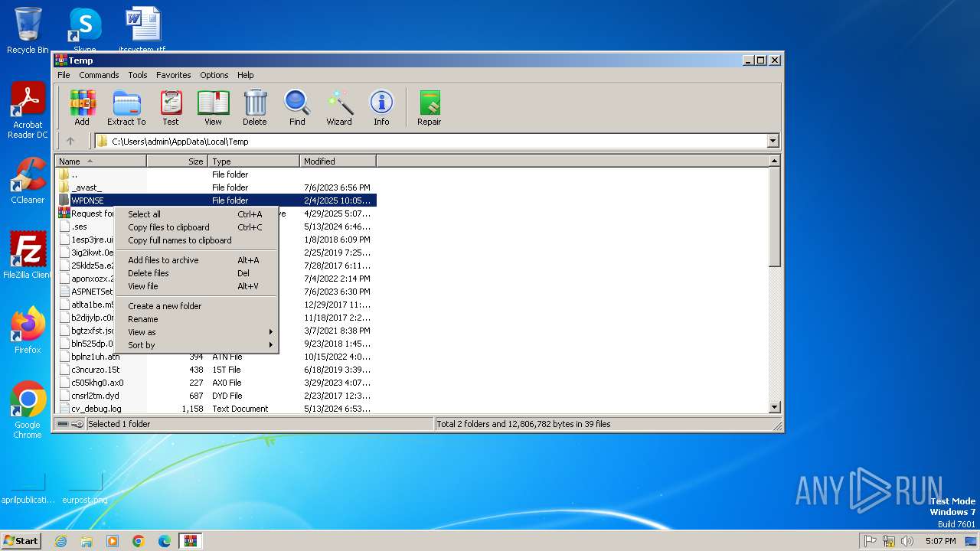
Task: Open Windows Explorer taskbar icon
Action: tap(87, 541)
